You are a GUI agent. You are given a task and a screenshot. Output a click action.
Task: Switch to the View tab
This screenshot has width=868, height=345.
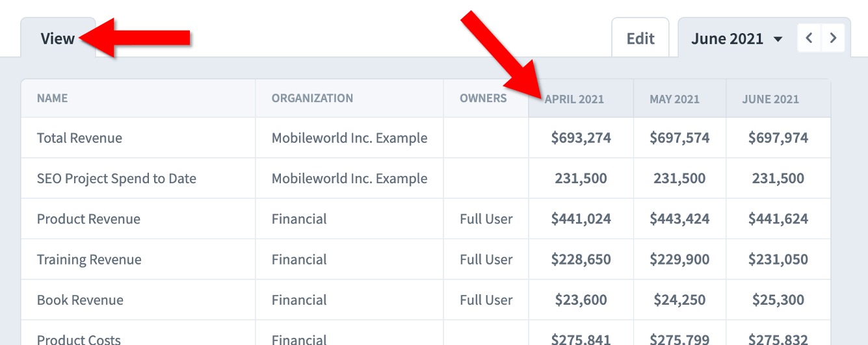pos(58,38)
